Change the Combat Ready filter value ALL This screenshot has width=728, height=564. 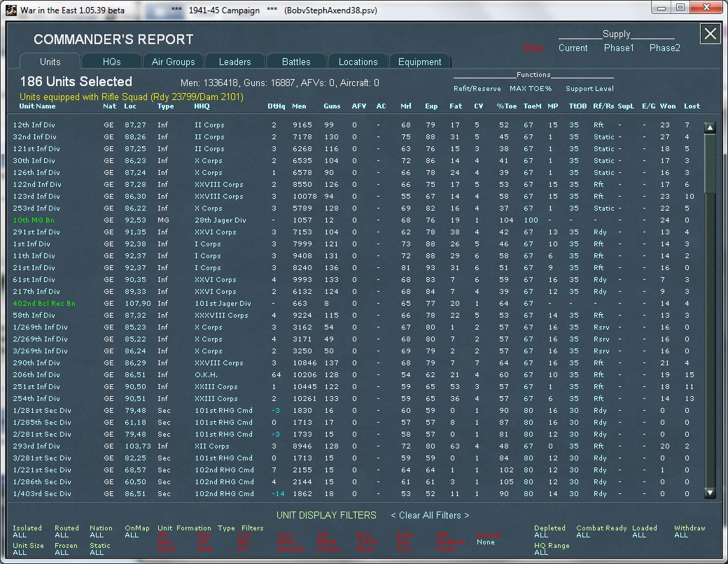pyautogui.click(x=583, y=535)
